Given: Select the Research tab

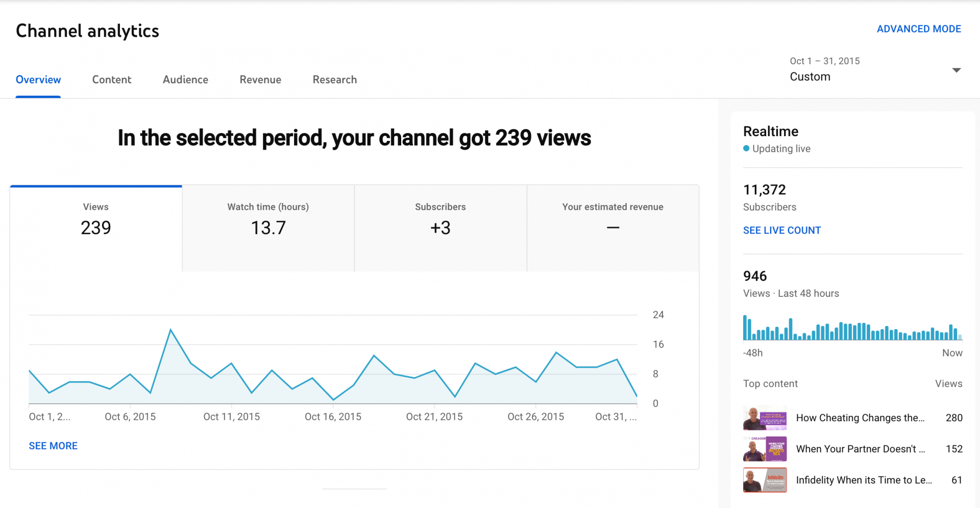Looking at the screenshot, I should point(334,80).
